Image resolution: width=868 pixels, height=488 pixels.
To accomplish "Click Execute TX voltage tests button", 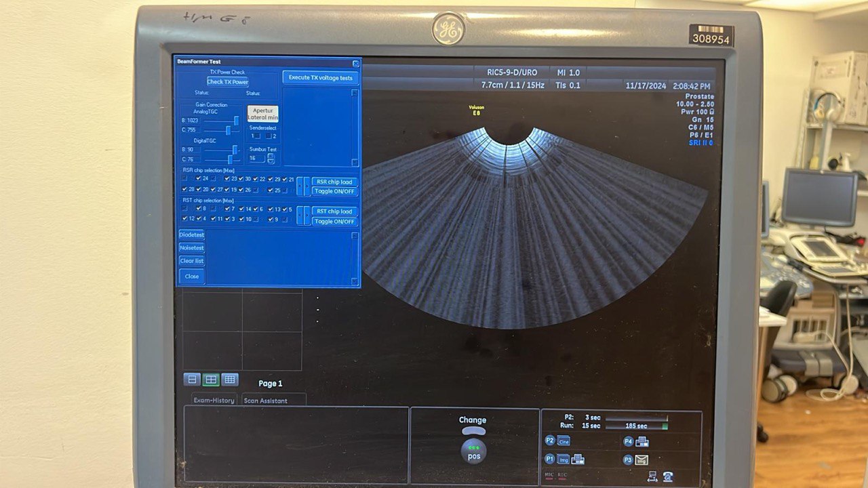I will pyautogui.click(x=321, y=77).
